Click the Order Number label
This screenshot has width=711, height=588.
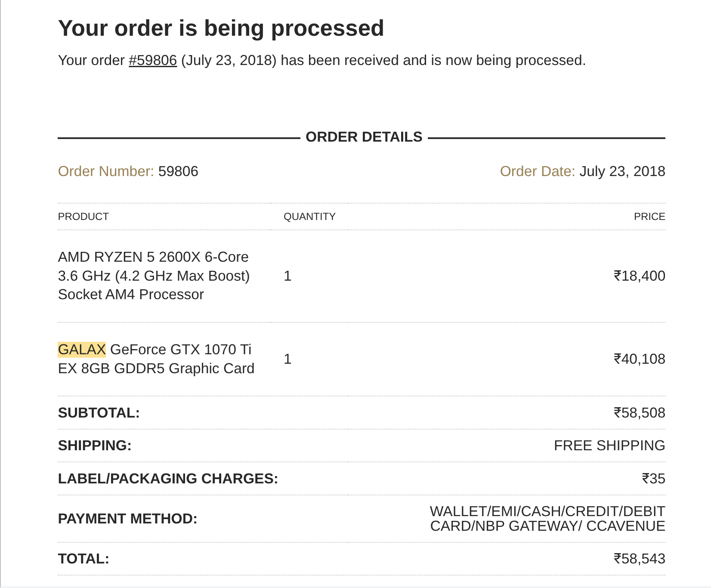pos(105,171)
